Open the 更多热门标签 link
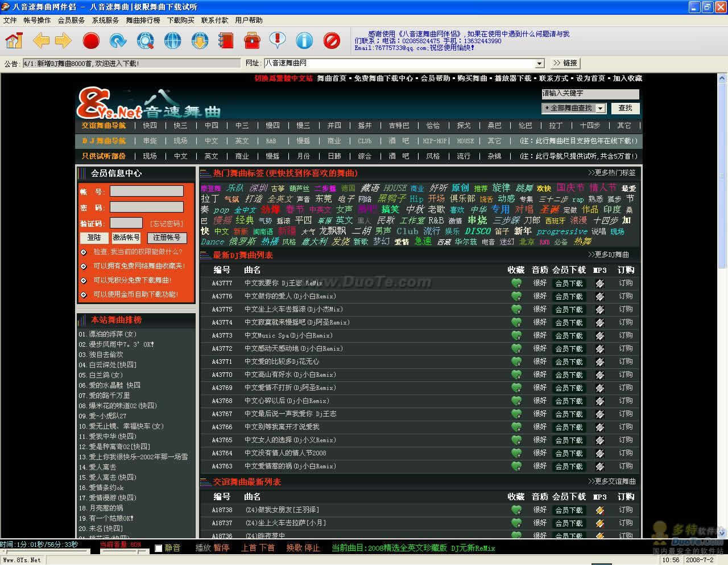Viewport: 728px width, 565px height. click(x=612, y=173)
